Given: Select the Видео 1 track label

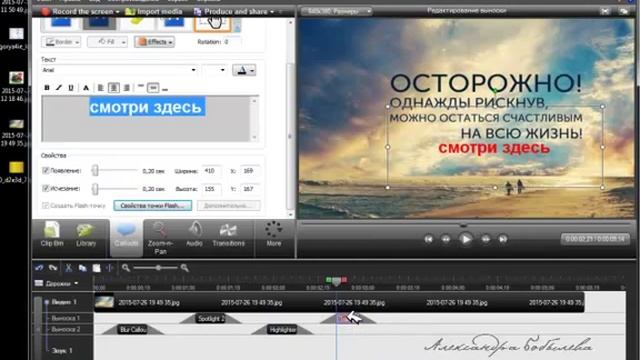Looking at the screenshot, I should 64,302.
